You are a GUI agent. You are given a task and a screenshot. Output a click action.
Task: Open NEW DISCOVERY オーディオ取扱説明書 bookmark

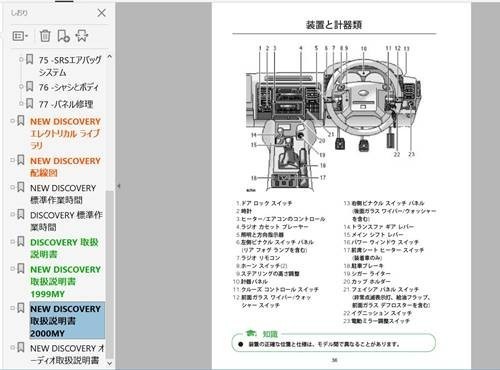[x=67, y=354]
